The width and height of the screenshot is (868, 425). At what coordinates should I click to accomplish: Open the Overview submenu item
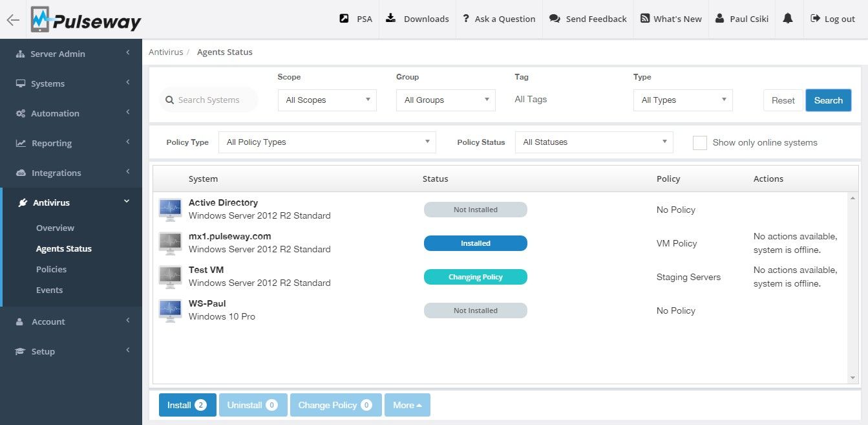pyautogui.click(x=55, y=228)
